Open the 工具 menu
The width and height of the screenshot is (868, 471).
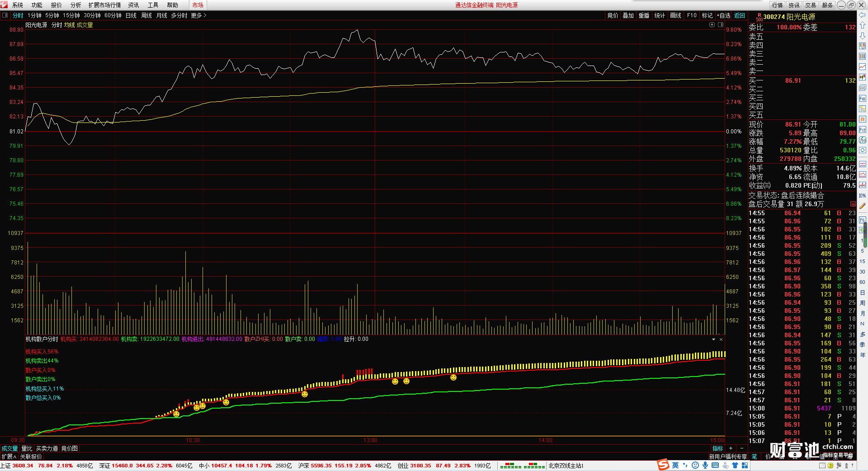153,5
